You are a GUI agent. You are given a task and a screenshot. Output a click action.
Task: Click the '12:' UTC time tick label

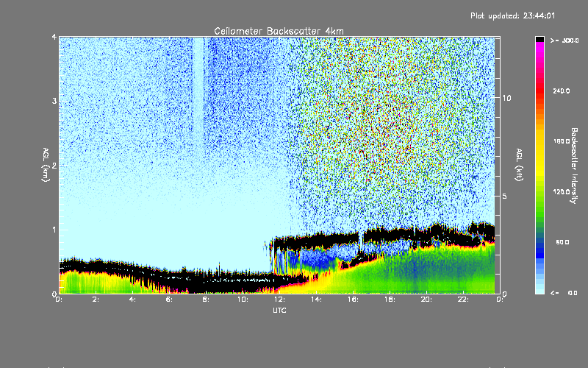279,300
